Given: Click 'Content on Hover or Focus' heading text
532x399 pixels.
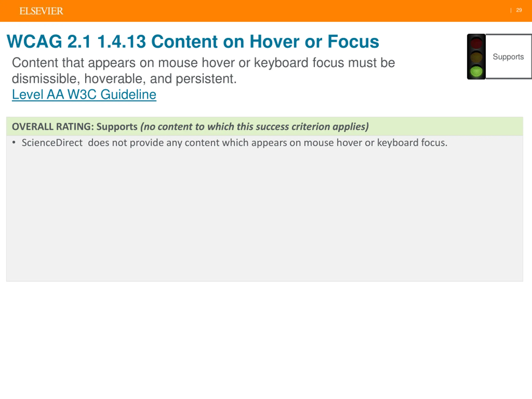Looking at the screenshot, I should [265, 42].
